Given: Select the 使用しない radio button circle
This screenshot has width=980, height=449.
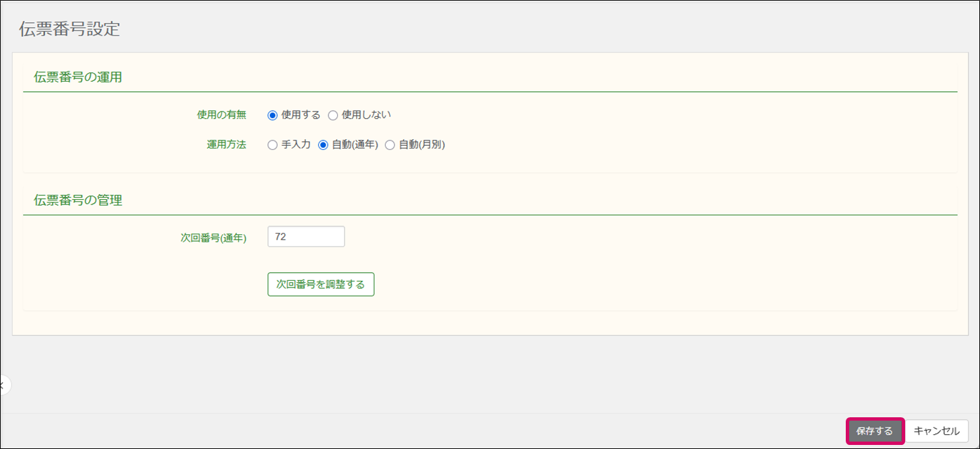Looking at the screenshot, I should 333,115.
